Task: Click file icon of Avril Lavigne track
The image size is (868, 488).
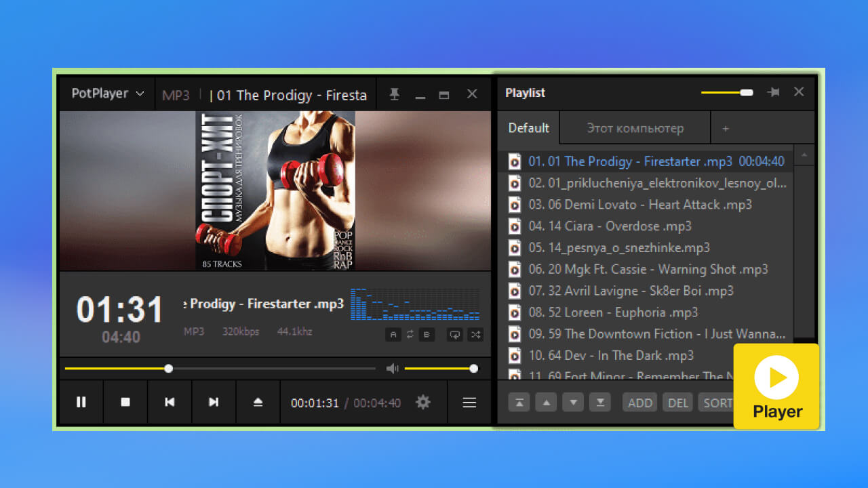Action: pyautogui.click(x=515, y=291)
